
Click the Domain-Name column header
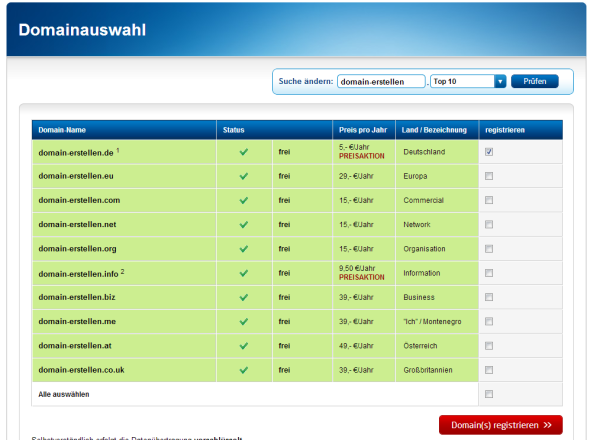[64, 130]
